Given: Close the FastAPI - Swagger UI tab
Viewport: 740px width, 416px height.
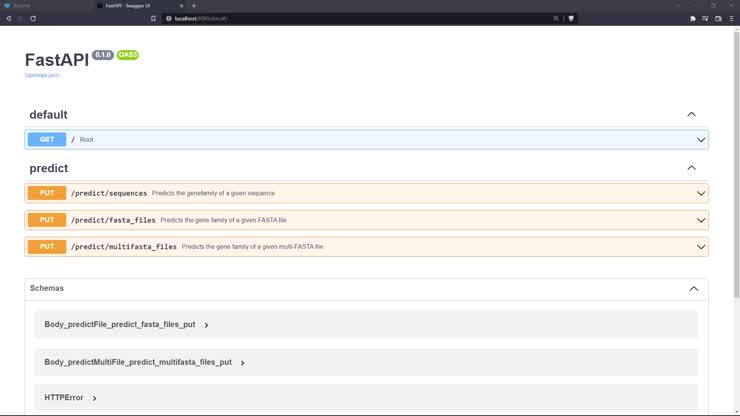Looking at the screenshot, I should click(181, 6).
